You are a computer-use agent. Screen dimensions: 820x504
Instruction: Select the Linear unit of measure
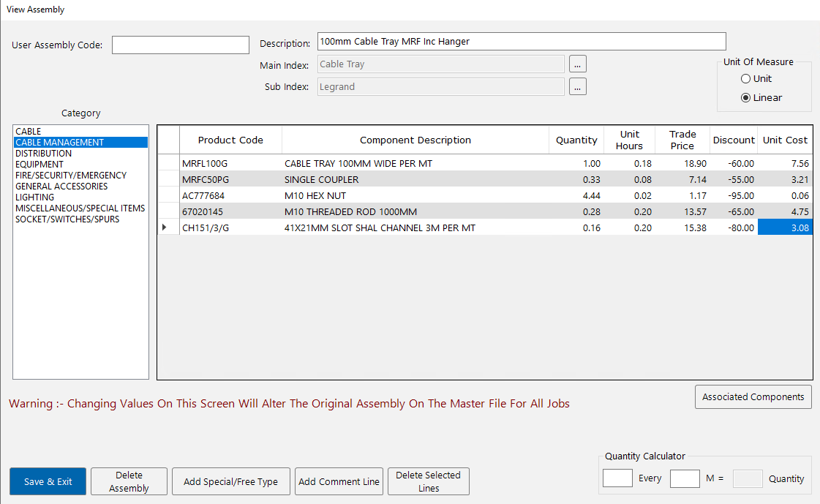[746, 98]
